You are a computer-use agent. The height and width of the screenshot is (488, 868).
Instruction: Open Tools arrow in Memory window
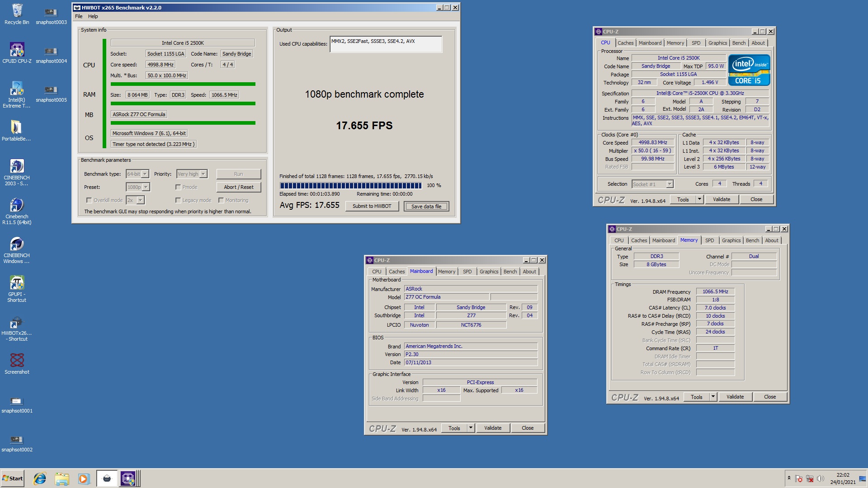[713, 397]
